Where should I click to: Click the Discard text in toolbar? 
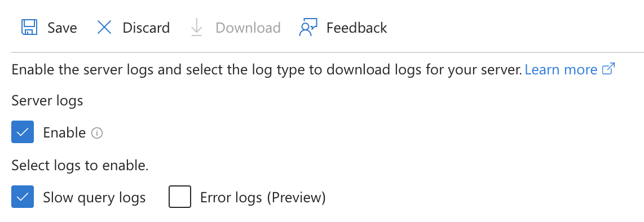[146, 28]
